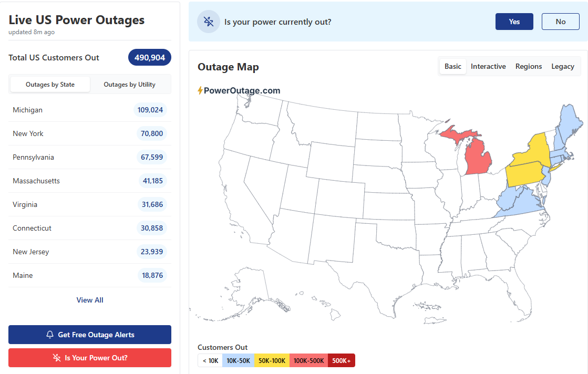Open the Virginia outage row

click(x=90, y=204)
